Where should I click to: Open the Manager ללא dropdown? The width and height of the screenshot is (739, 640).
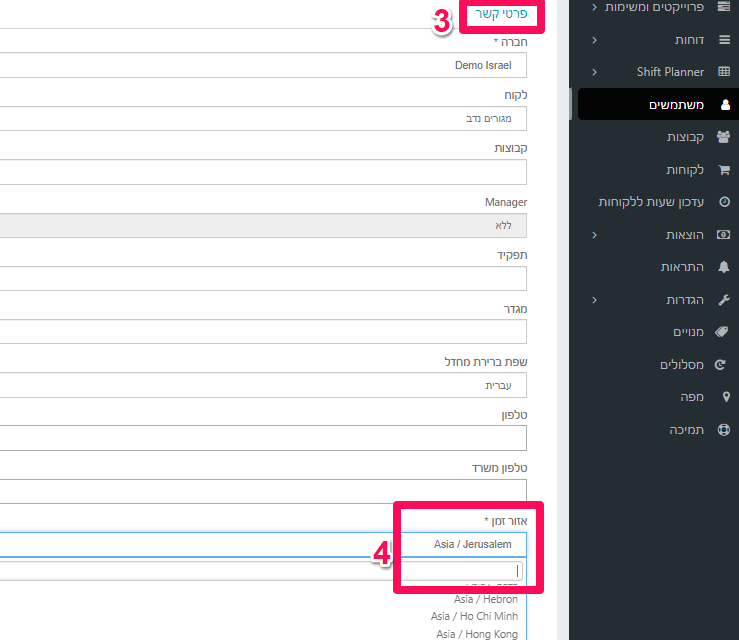263,225
